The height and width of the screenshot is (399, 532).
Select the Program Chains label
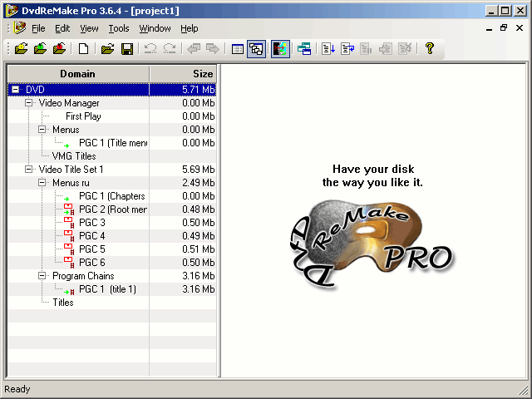pyautogui.click(x=83, y=276)
